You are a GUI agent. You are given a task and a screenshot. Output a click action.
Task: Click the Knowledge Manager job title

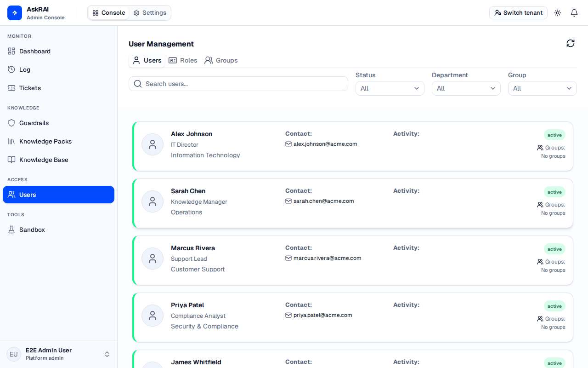pos(199,201)
